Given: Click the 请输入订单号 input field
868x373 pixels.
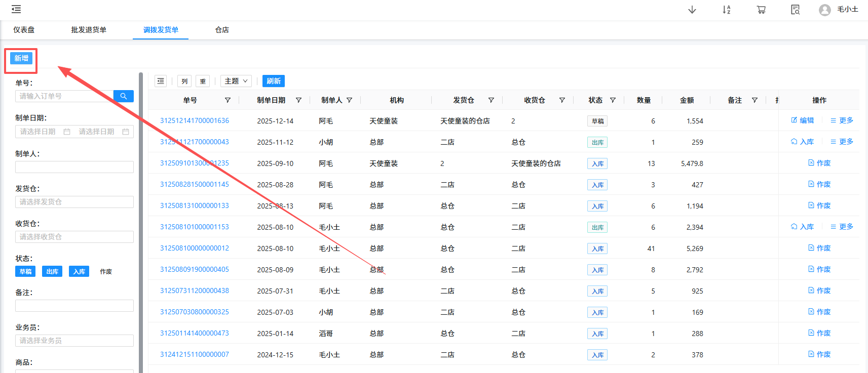Looking at the screenshot, I should click(64, 96).
